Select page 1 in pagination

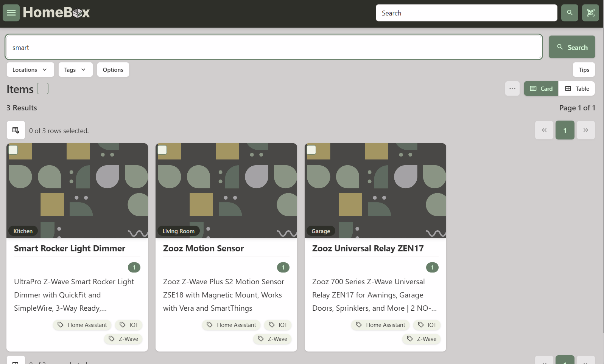(x=565, y=130)
